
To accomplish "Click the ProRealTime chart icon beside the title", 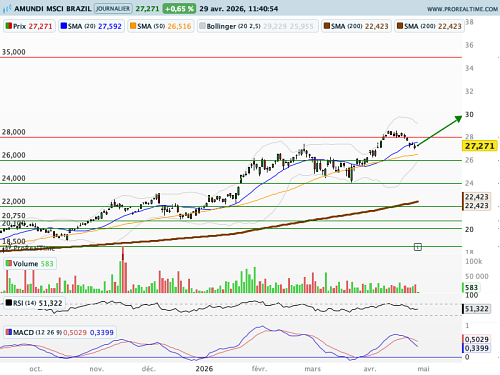I will [x=7, y=8].
